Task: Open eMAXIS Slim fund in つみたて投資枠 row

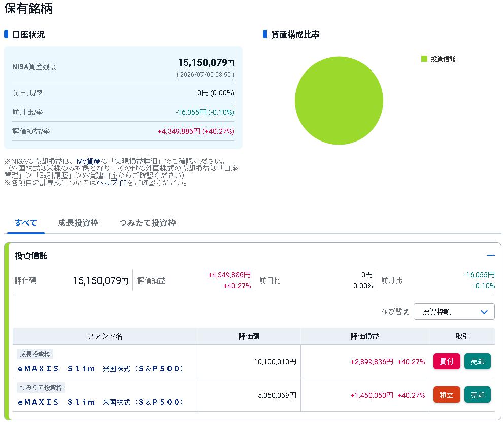Action: click(100, 402)
